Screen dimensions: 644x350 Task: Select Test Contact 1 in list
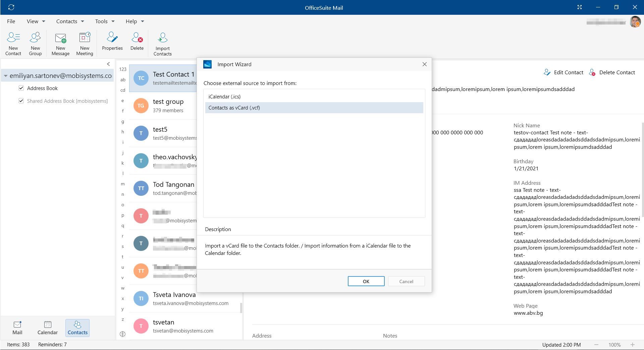[163, 78]
